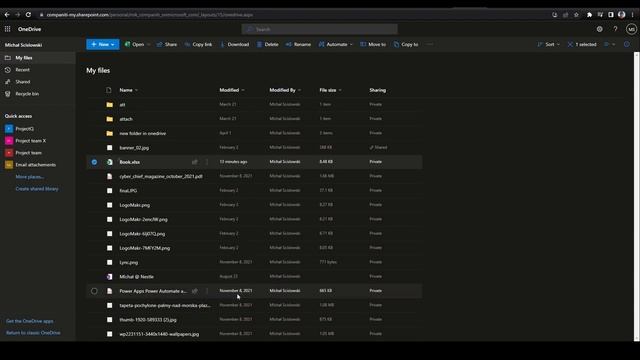Open the Name column header dropdown
The height and width of the screenshot is (360, 640).
[129, 90]
